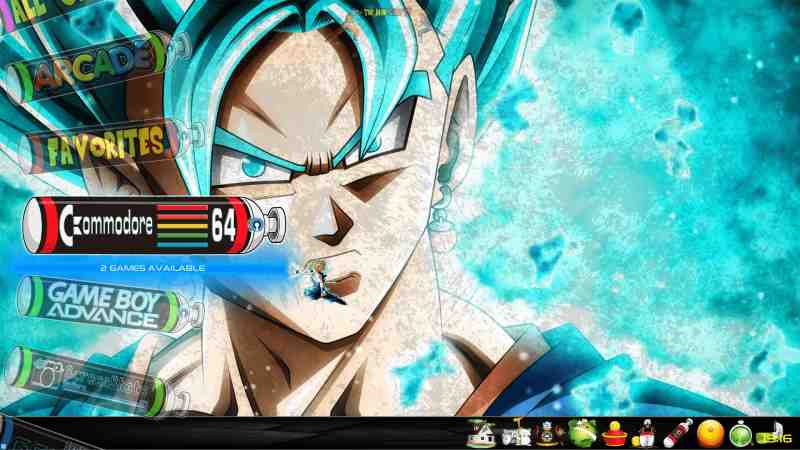Open the red bowl with yellow ball icon
Screen dimensions: 800x450
(x=615, y=434)
